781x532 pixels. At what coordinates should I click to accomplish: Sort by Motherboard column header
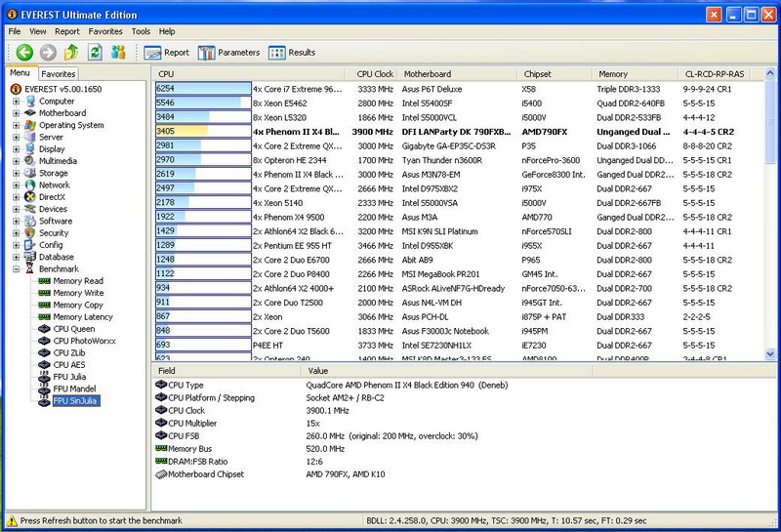click(x=457, y=74)
